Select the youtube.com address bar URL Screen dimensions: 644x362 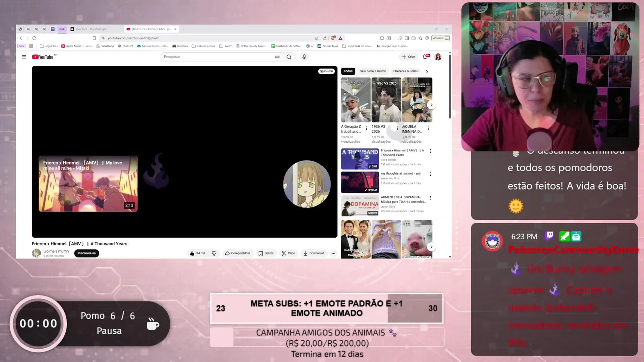[x=133, y=38]
